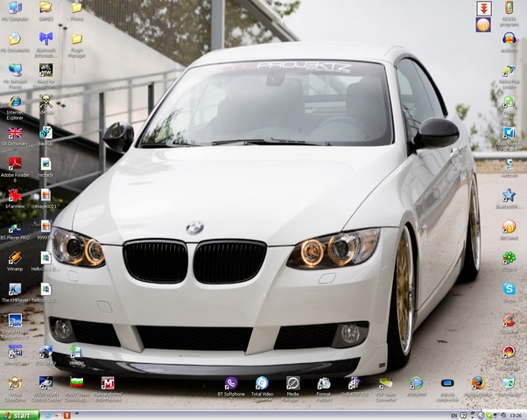Launch Nokia Nseries PC Suite

click(509, 139)
